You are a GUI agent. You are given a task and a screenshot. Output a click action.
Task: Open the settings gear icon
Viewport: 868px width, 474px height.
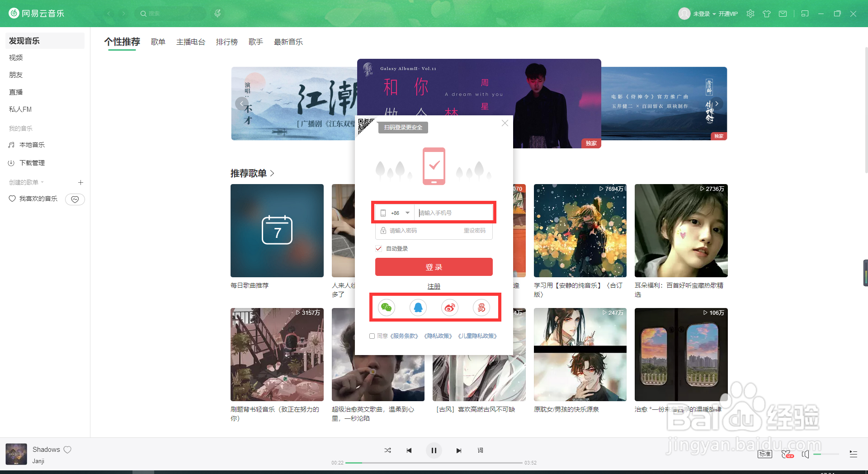coord(750,14)
